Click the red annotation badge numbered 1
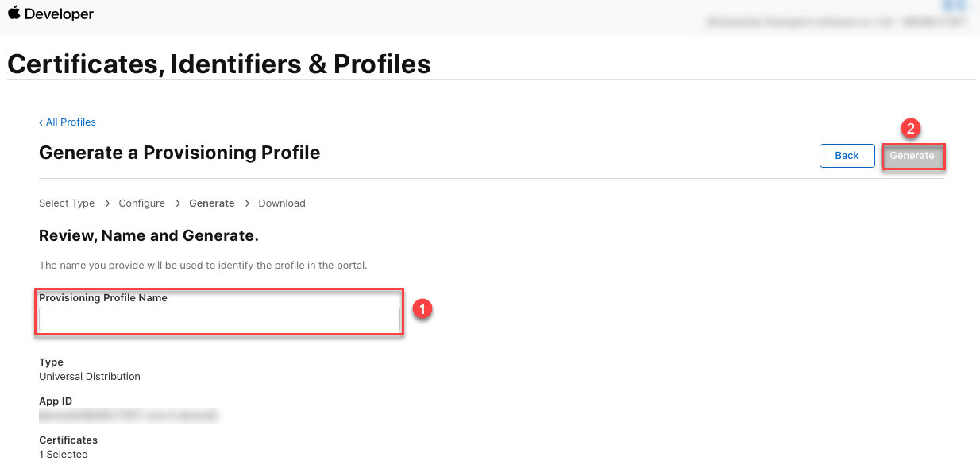Image resolution: width=980 pixels, height=469 pixels. (x=423, y=309)
